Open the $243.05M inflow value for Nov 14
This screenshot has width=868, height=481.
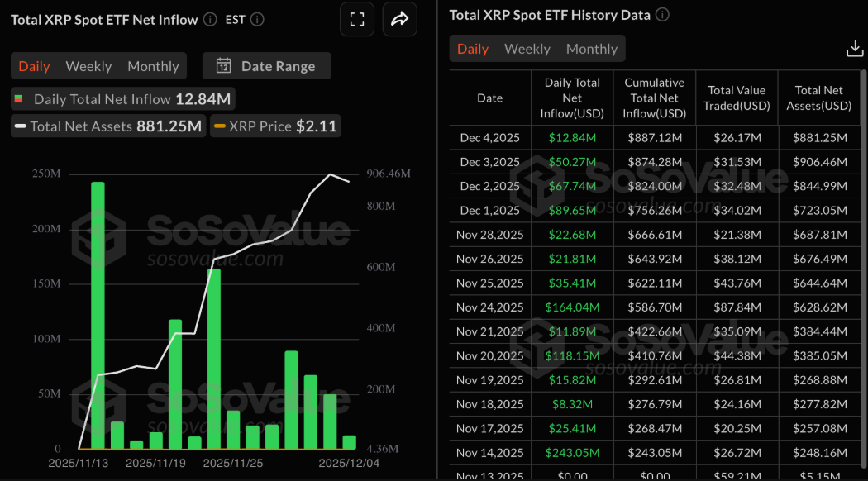(573, 452)
